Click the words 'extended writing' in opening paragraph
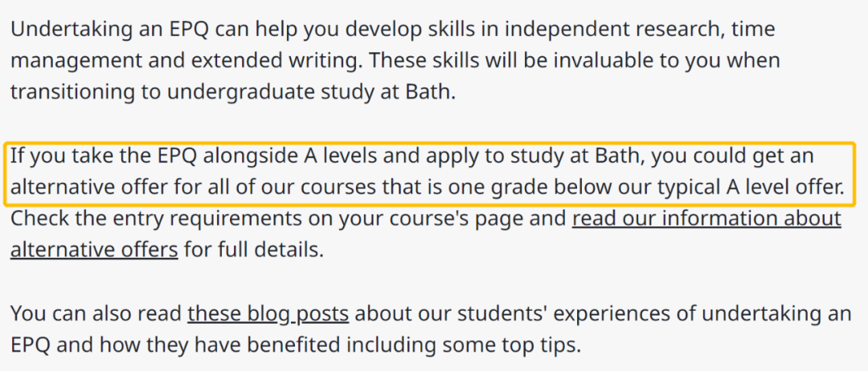Viewport: 868px width, 371px height. pyautogui.click(x=282, y=60)
